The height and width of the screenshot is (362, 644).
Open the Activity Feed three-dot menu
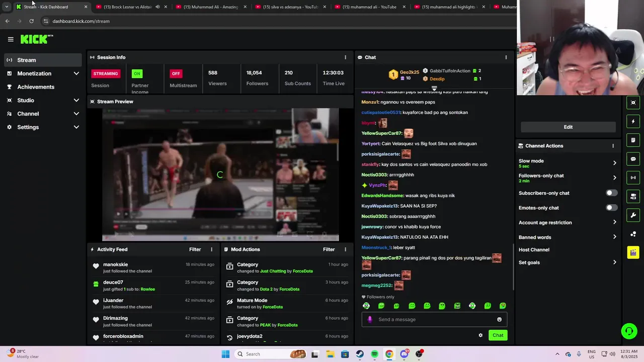coord(211,249)
